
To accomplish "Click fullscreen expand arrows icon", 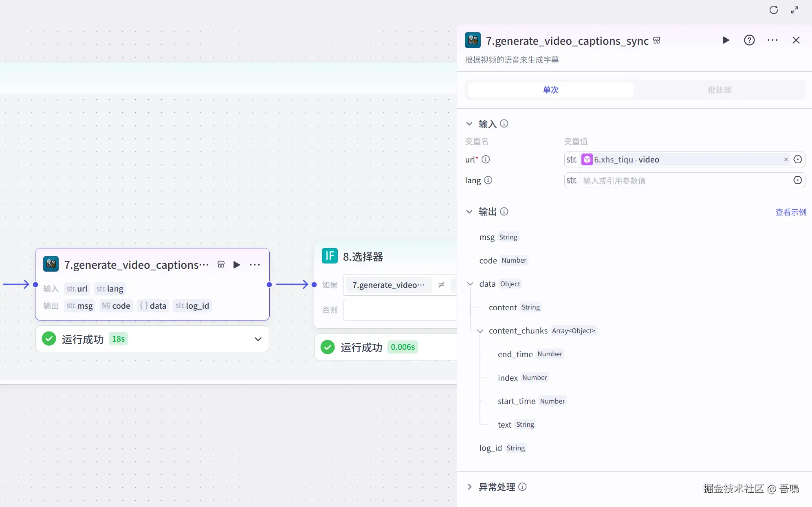I will tap(794, 10).
